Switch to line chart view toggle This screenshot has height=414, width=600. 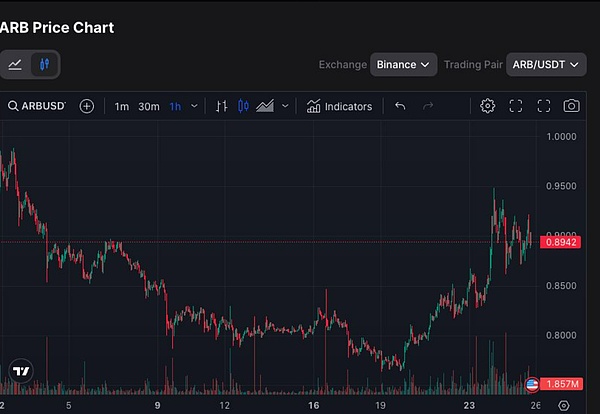(15, 65)
